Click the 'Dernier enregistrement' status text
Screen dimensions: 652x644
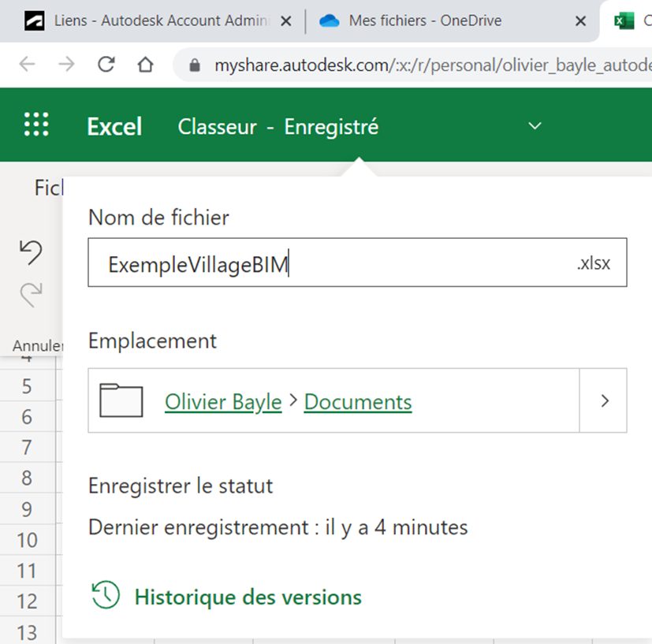point(278,527)
